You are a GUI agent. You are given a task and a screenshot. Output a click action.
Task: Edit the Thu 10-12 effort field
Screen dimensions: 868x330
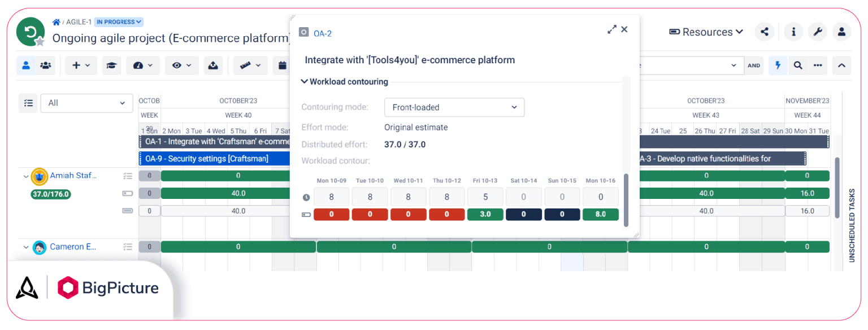tap(446, 197)
